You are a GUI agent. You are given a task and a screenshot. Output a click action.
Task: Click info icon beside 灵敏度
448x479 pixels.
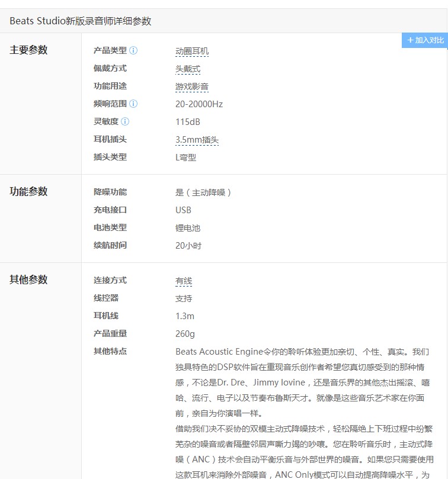point(125,121)
